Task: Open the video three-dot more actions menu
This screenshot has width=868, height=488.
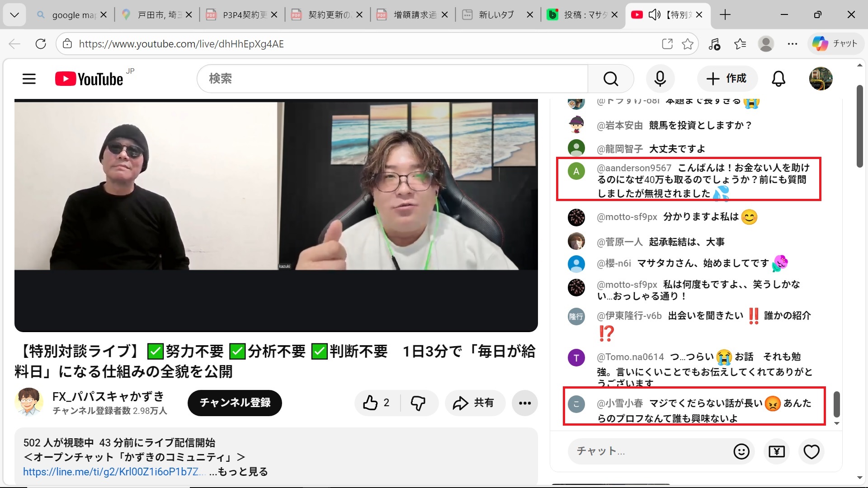Action: click(x=524, y=403)
